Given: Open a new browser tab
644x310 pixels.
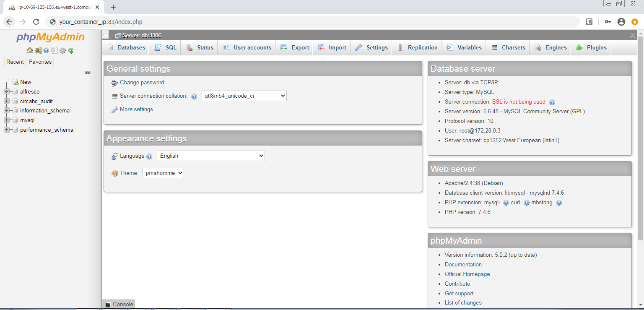Looking at the screenshot, I should point(113,7).
